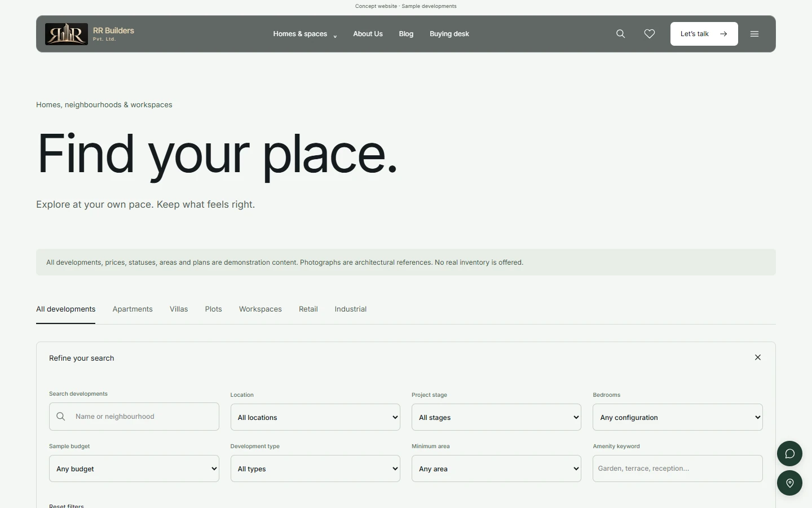The width and height of the screenshot is (812, 508).
Task: Open the map pin floating button
Action: point(789,483)
